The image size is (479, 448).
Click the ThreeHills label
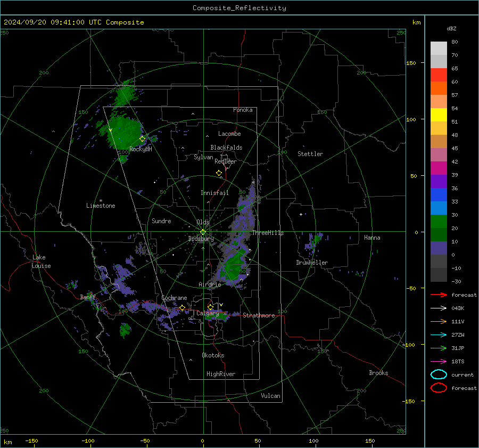268,233
